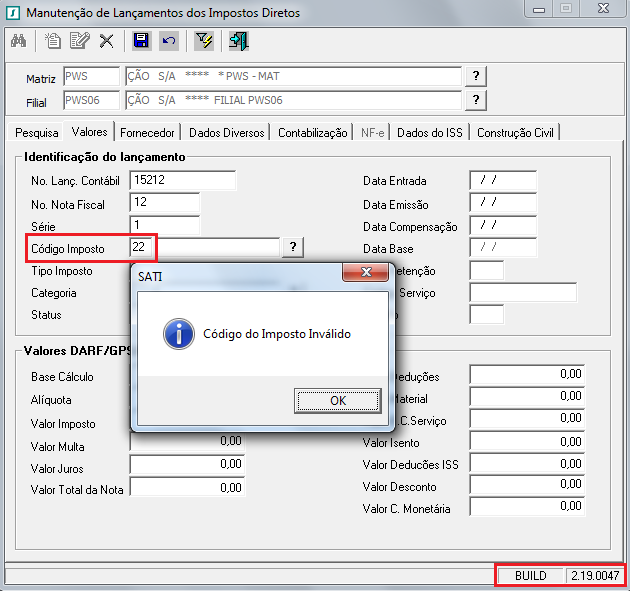Click the No. Lanç. Contábil field
Screen dimensions: 630x591
tap(182, 180)
